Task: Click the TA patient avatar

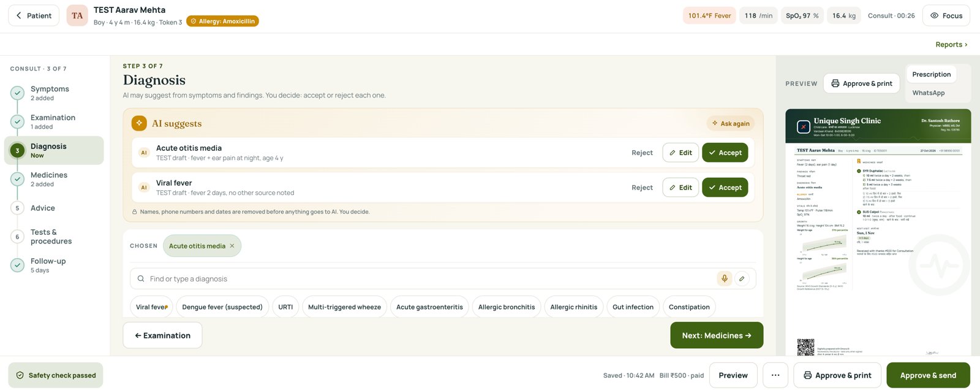Action: coord(77,15)
